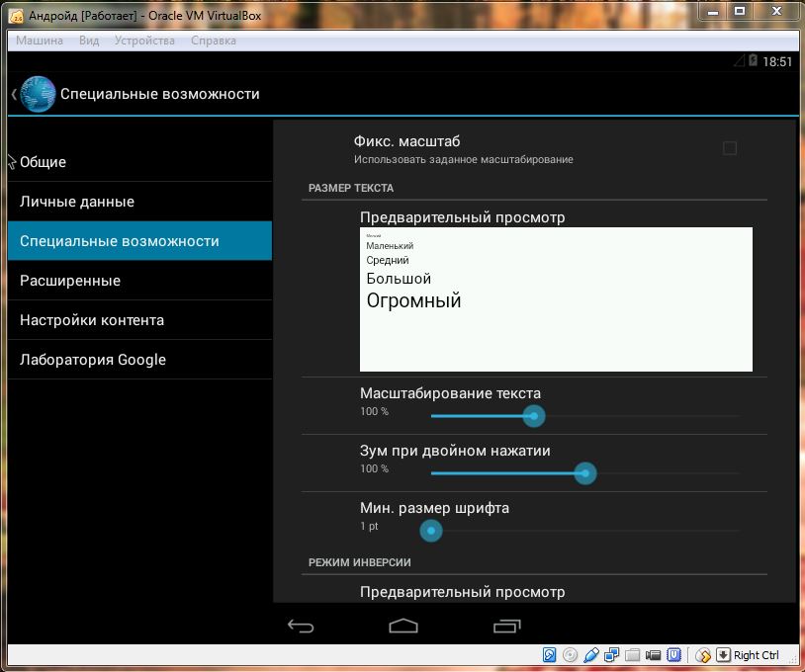The height and width of the screenshot is (672, 805).
Task: Tap the Android back navigation button
Action: 300,626
